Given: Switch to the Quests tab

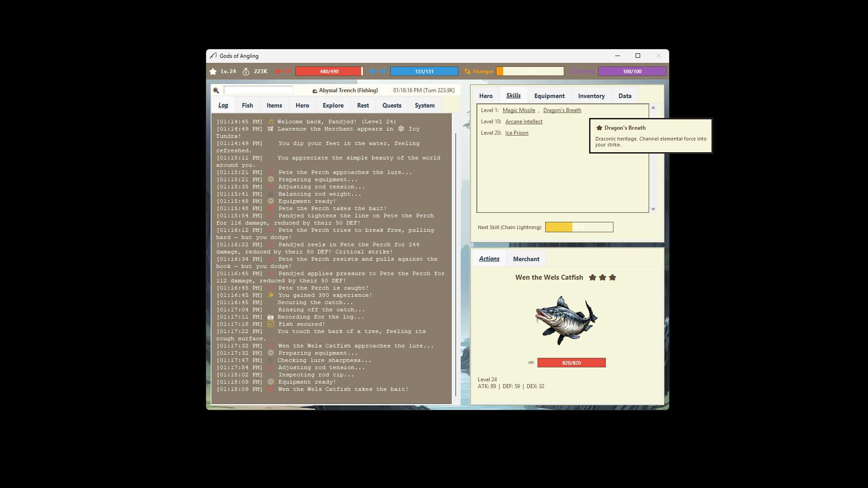Looking at the screenshot, I should coord(392,105).
